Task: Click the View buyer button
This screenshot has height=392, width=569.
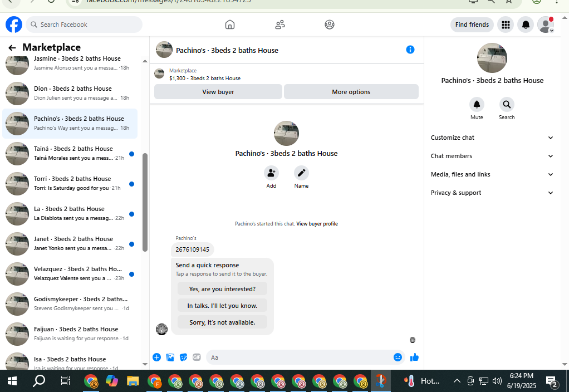Action: click(x=218, y=92)
